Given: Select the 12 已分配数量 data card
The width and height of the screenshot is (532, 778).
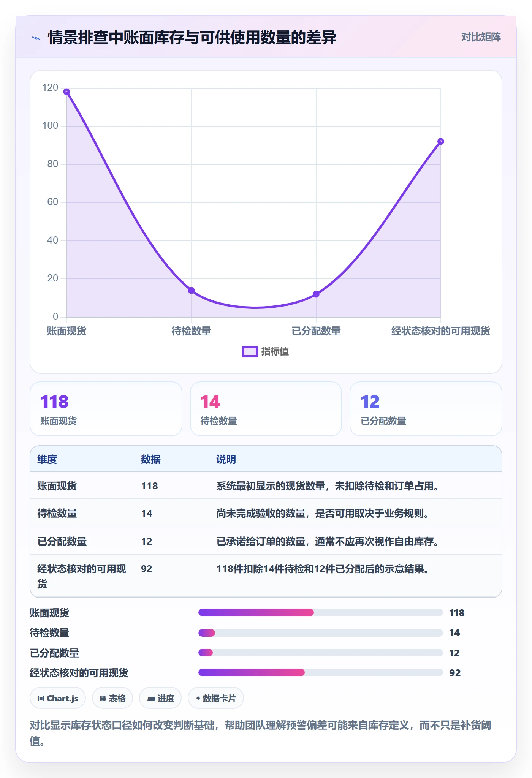Looking at the screenshot, I should [426, 409].
